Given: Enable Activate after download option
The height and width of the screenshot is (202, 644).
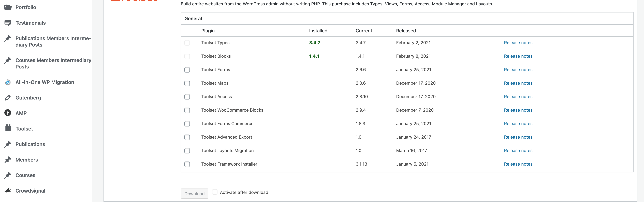Looking at the screenshot, I should click(215, 192).
